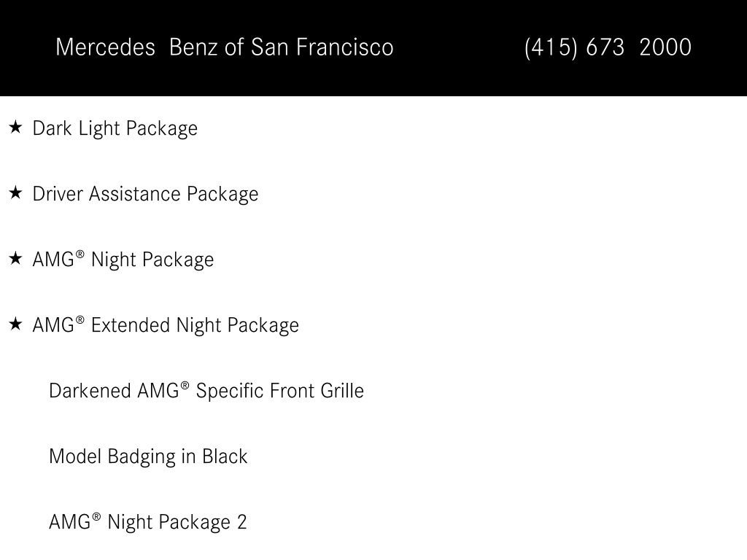Click the area code (415) in header
Viewport: 747px width, 560px height.
[551, 47]
